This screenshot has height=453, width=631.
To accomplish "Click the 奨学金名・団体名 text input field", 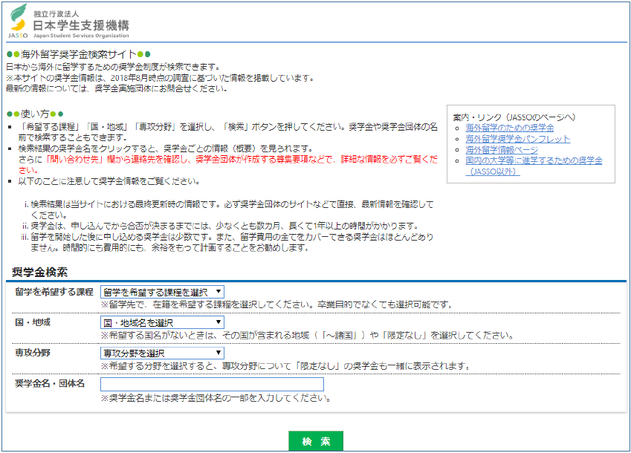I will pos(212,384).
